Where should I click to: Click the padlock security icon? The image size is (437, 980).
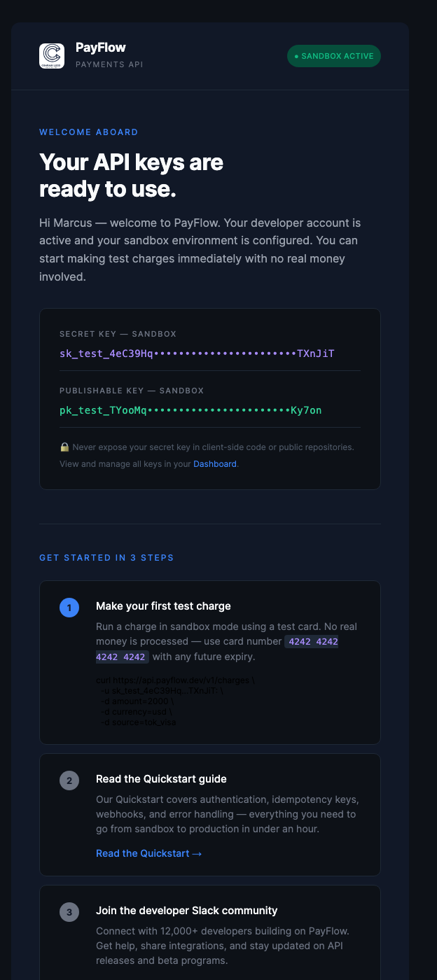64,447
